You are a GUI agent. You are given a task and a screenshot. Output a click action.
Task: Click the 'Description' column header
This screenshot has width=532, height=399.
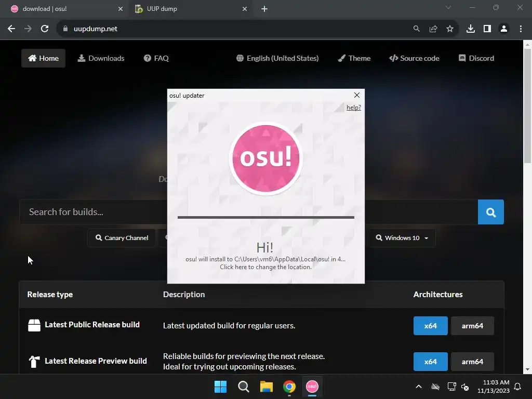[184, 295]
